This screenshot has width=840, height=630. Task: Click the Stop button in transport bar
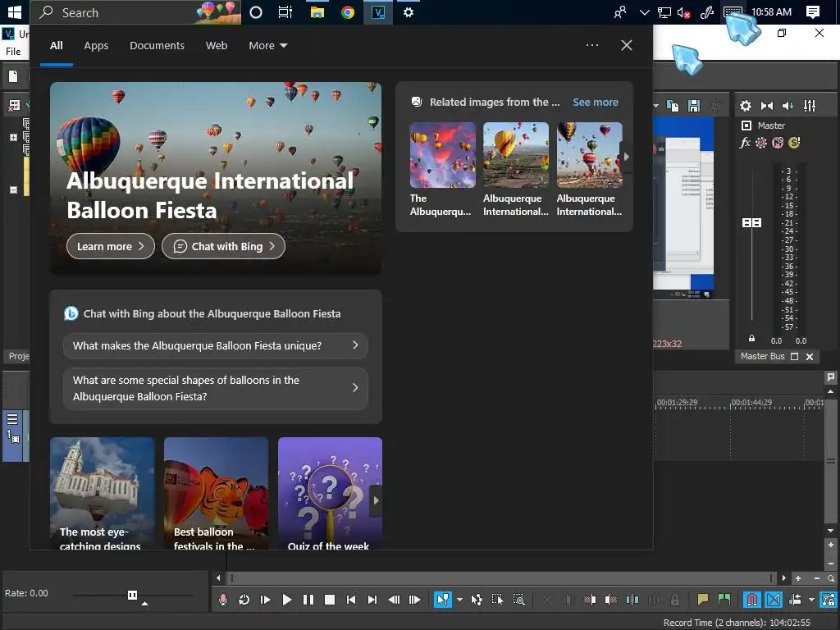(330, 600)
